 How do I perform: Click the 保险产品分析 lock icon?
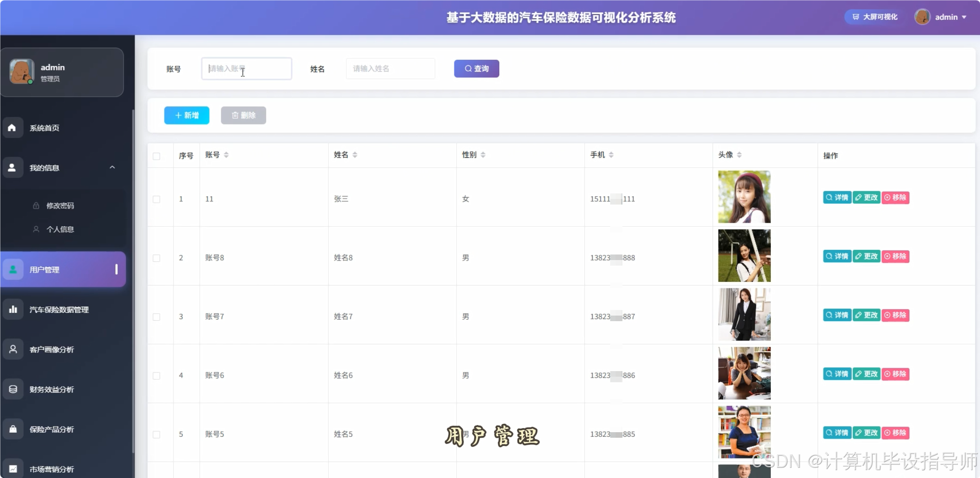coord(12,428)
